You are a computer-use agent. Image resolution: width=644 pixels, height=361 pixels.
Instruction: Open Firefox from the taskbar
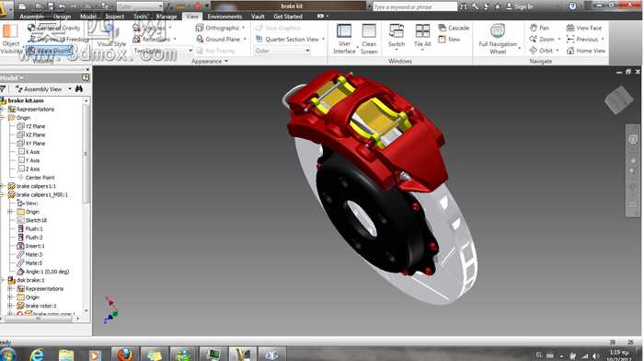[125, 354]
